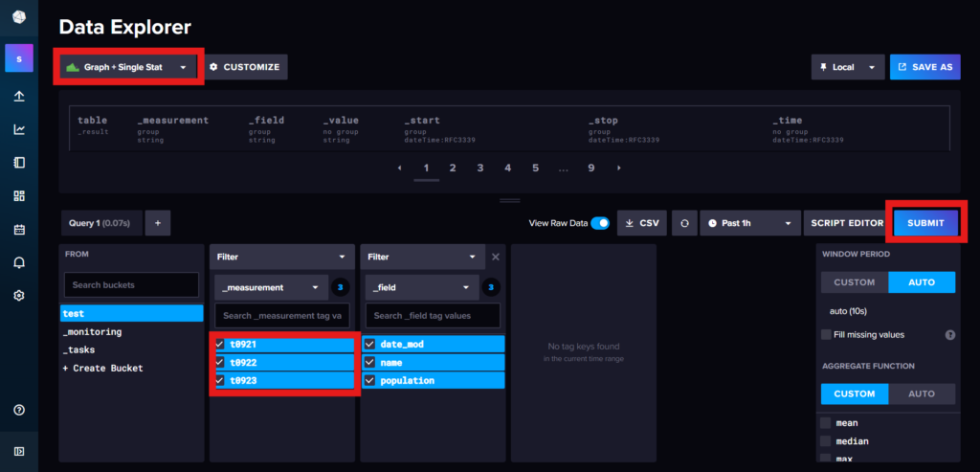Image resolution: width=980 pixels, height=472 pixels.
Task: Open Data Explorer graph icon in sidebar
Action: coord(19,130)
